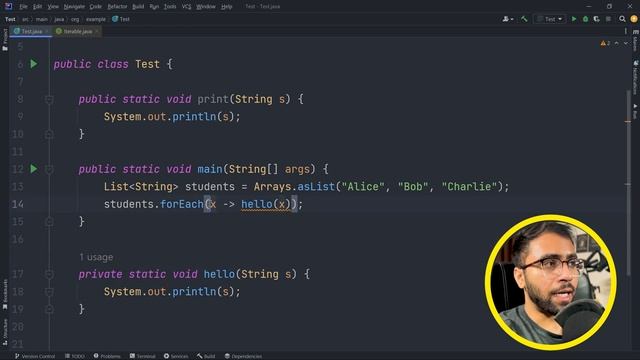
Task: Open the Services tool window
Action: (176, 356)
